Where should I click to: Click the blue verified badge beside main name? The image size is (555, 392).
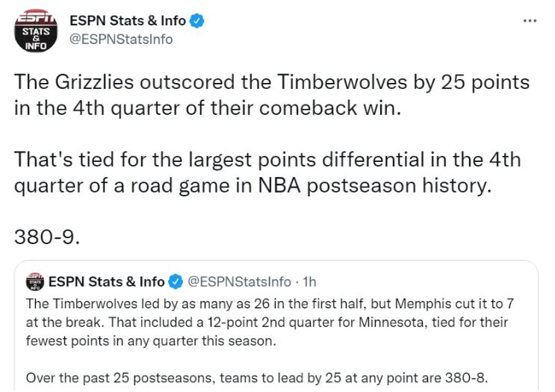pos(196,21)
